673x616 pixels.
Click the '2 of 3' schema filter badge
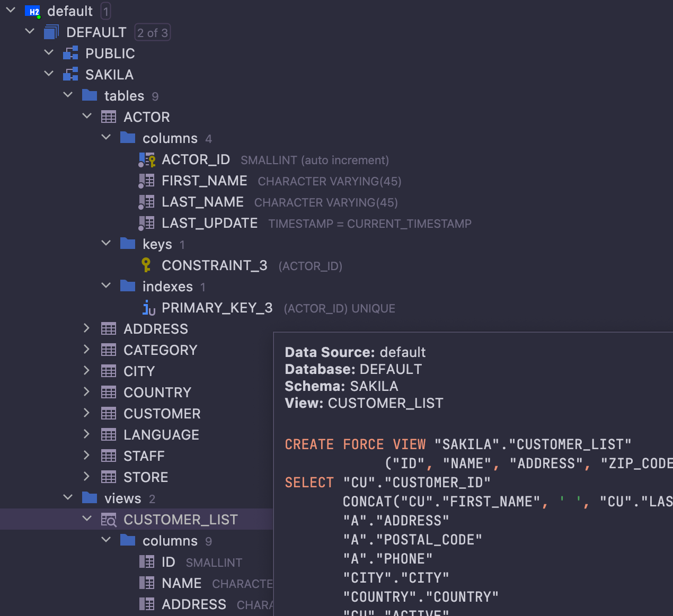(153, 33)
